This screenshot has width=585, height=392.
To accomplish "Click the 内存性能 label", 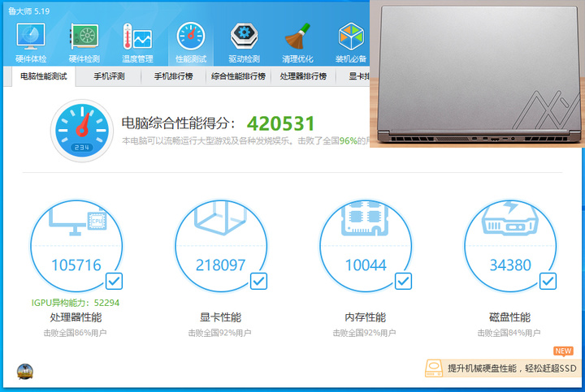I will click(366, 317).
